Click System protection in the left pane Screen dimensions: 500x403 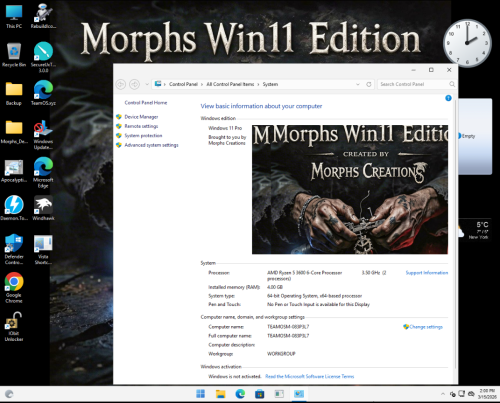coord(143,136)
